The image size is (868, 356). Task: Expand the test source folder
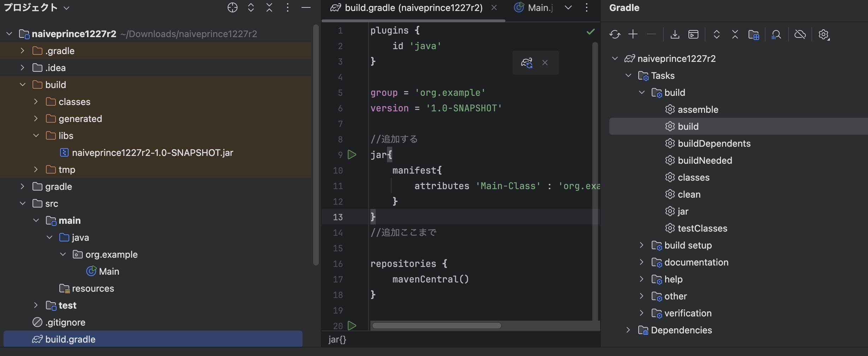point(36,305)
